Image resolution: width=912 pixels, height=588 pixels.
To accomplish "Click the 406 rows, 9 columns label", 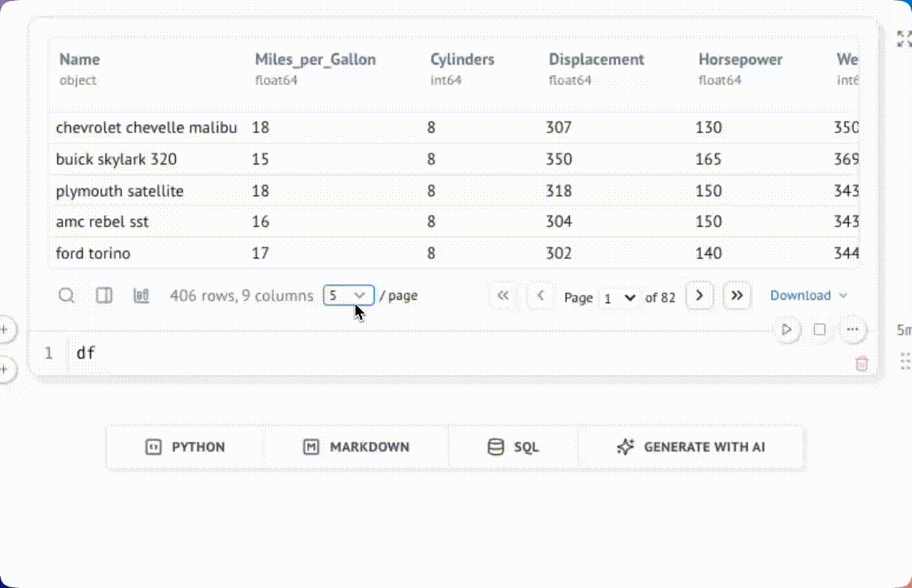I will tap(241, 296).
